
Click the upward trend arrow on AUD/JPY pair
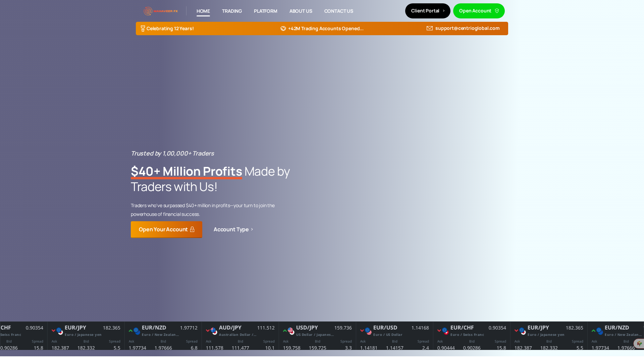pyautogui.click(x=207, y=330)
